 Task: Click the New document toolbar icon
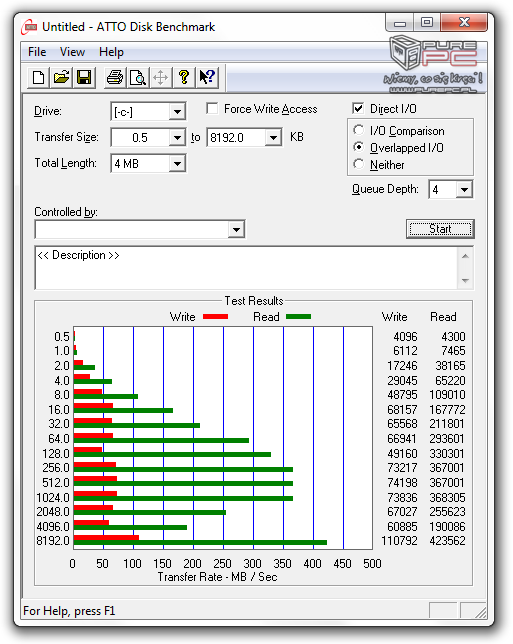(39, 77)
